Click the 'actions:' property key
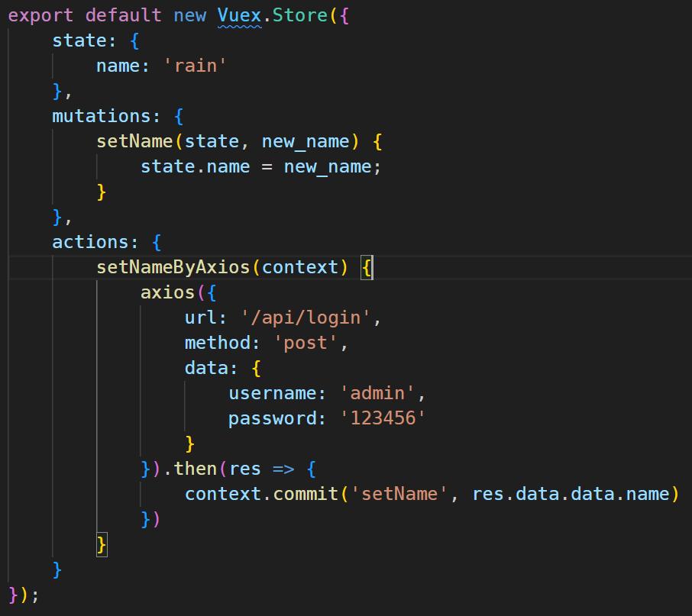Image resolution: width=692 pixels, height=616 pixels. coord(95,242)
